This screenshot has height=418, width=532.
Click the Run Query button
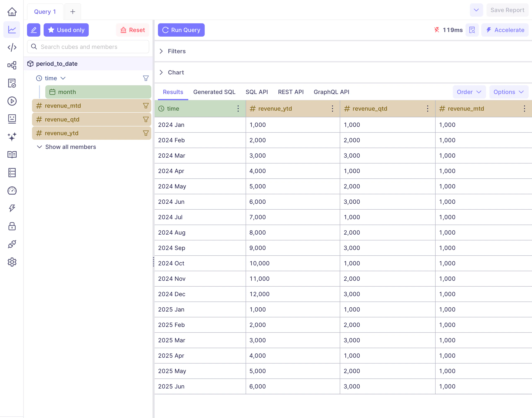click(181, 30)
